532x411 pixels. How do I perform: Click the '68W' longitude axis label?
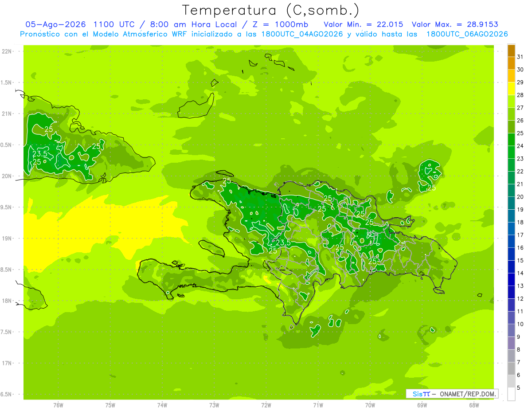point(474,405)
